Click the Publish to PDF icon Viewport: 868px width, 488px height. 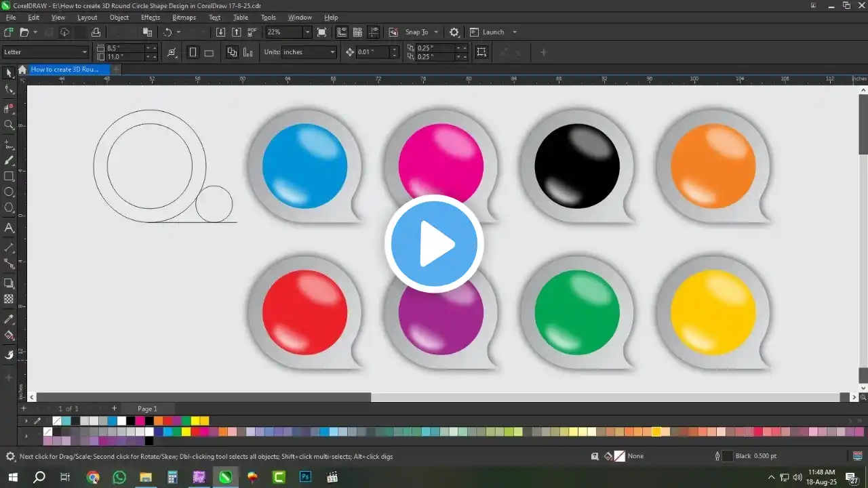[252, 32]
